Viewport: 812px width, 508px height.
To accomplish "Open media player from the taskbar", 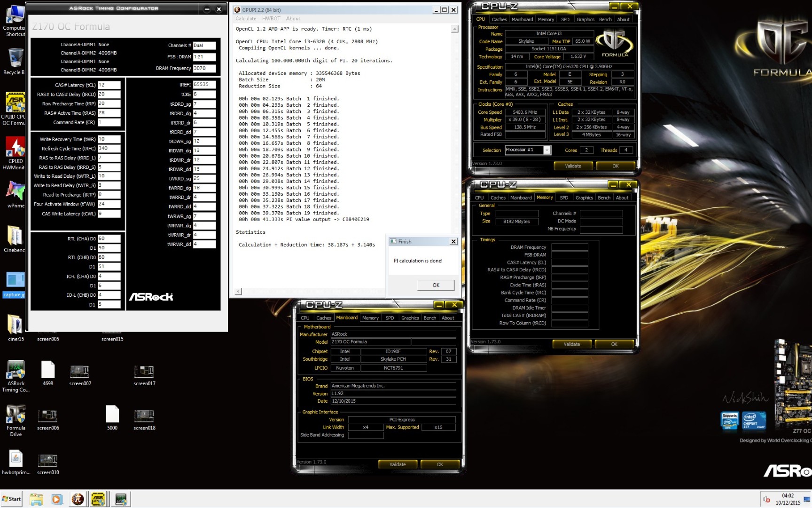I will click(x=56, y=499).
